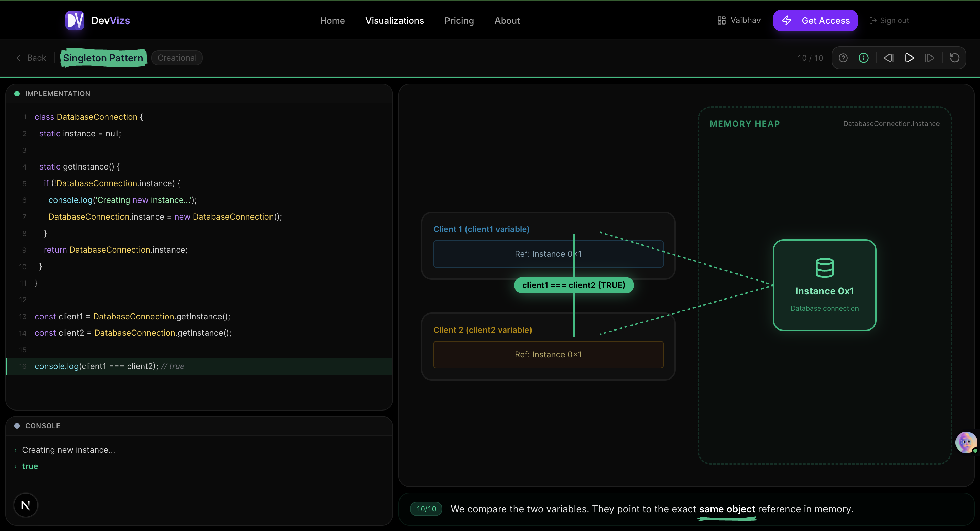Click the Get Access button
Image resolution: width=980 pixels, height=531 pixels.
815,20
